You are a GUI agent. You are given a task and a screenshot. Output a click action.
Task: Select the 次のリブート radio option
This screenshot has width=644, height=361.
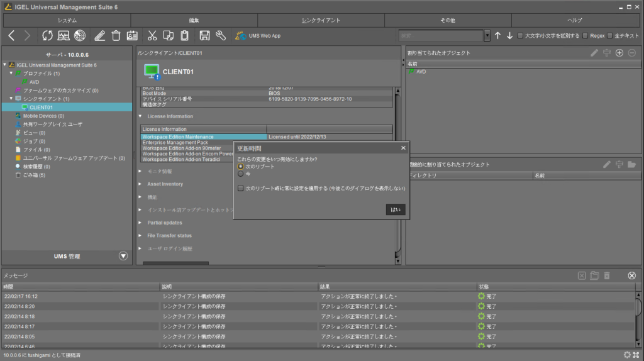tap(241, 166)
